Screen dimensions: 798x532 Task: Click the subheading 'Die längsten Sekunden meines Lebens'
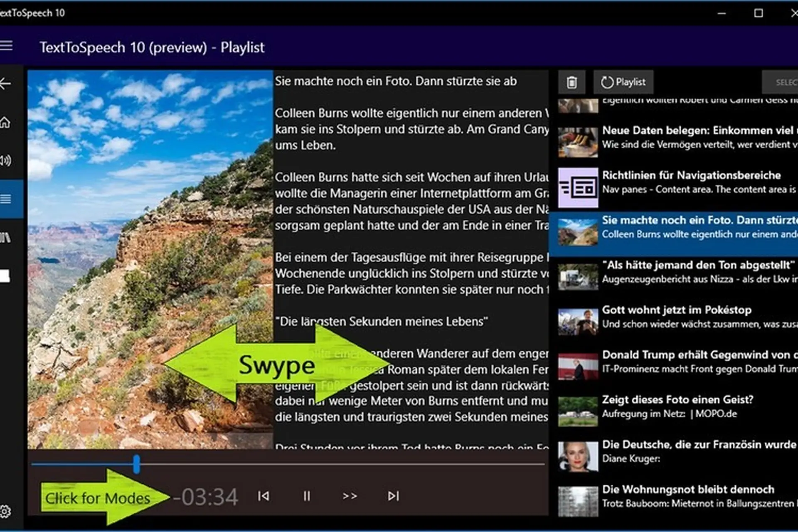(x=382, y=321)
